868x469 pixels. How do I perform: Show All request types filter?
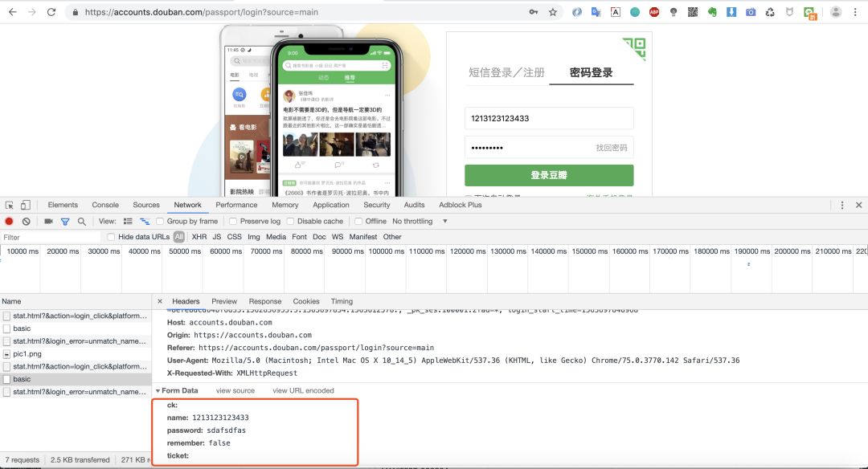click(178, 237)
